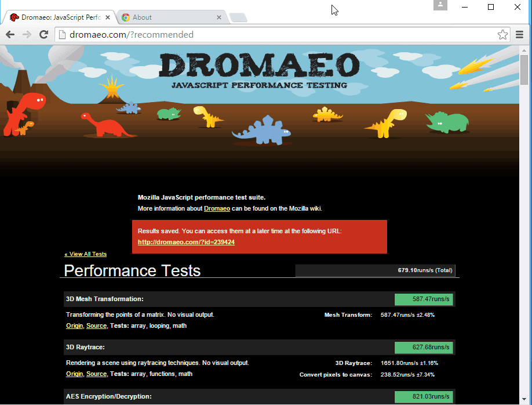This screenshot has height=405, width=532.
Task: Open the Chrome user profile button
Action: pyautogui.click(x=440, y=5)
